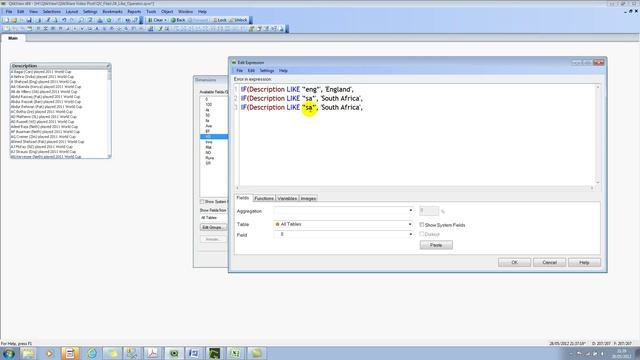The height and width of the screenshot is (360, 640).
Task: Click the Unlock selections toolbar button
Action: [x=238, y=20]
